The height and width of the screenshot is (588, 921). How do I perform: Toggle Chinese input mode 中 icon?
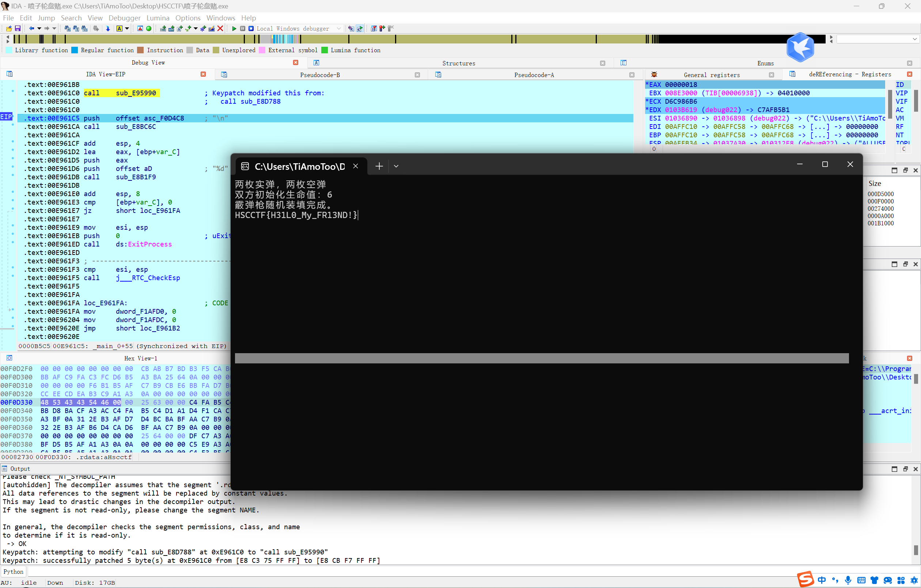point(822,580)
